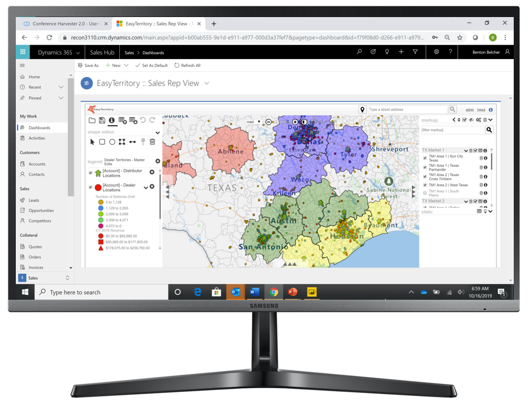
Task: Open Dynamics 365 app launcher waffle
Action: (23, 52)
